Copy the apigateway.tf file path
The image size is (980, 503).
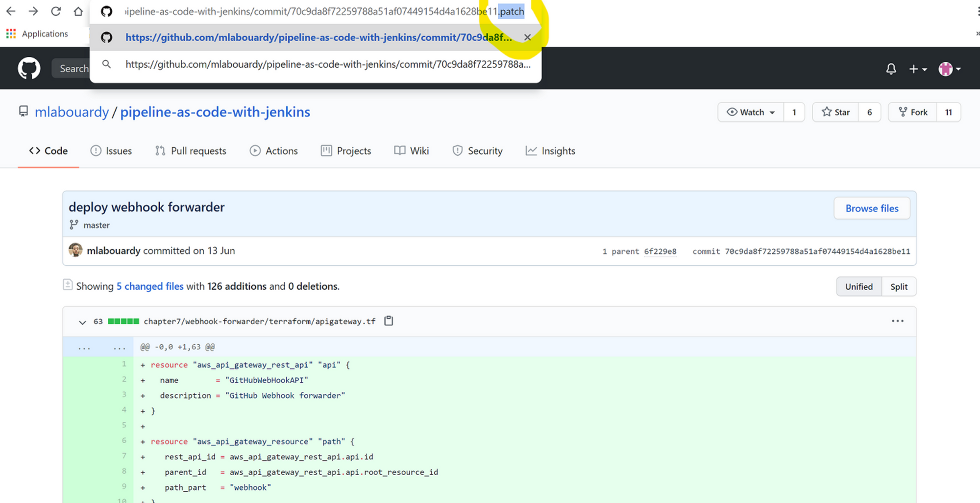click(389, 321)
